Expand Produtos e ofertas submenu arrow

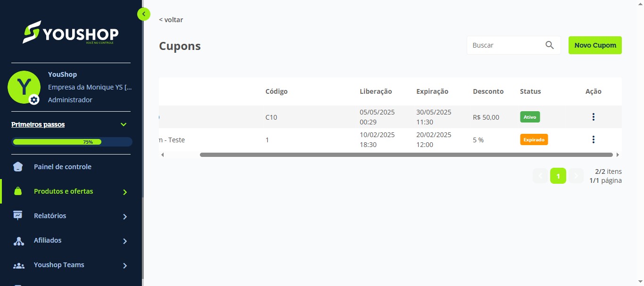125,192
